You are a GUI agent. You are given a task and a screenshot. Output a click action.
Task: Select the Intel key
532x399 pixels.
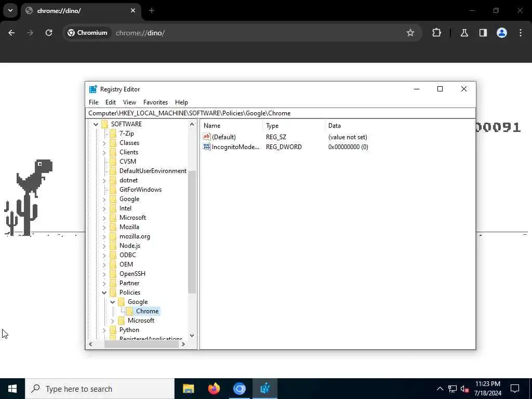click(125, 208)
